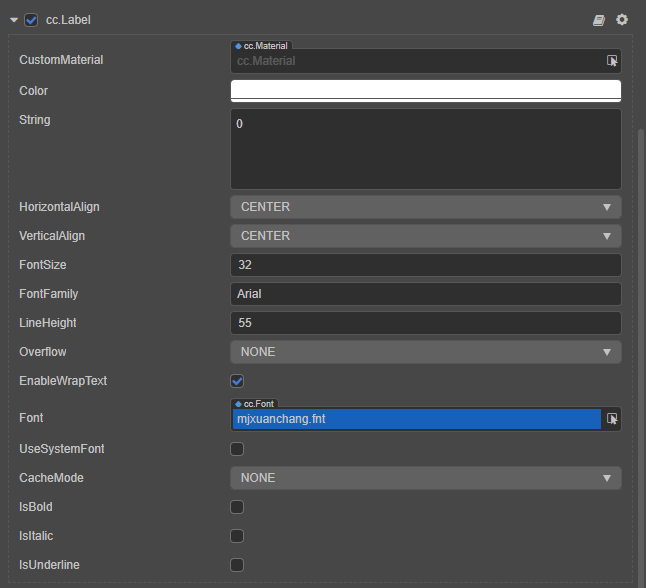Click the Font asset picker icon
Screen dimensions: 646x588
click(x=611, y=419)
